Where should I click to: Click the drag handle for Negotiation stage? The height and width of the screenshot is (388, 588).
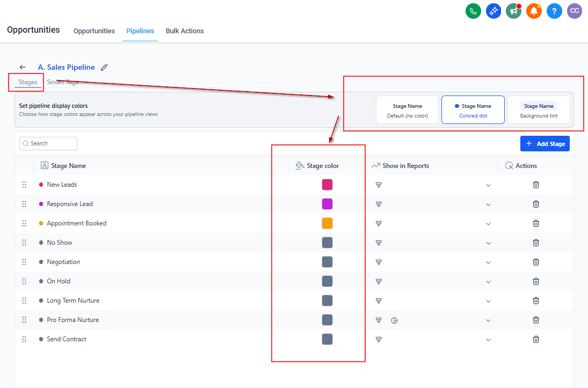click(24, 262)
